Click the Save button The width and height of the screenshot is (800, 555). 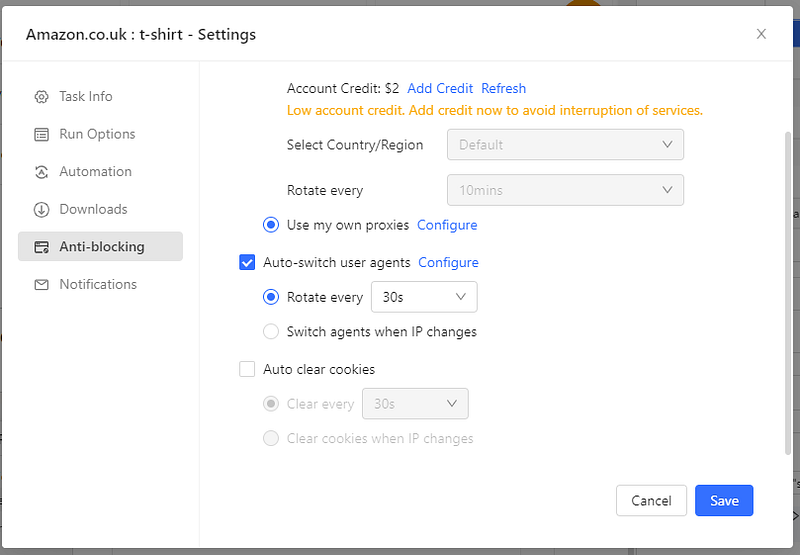[x=724, y=500]
